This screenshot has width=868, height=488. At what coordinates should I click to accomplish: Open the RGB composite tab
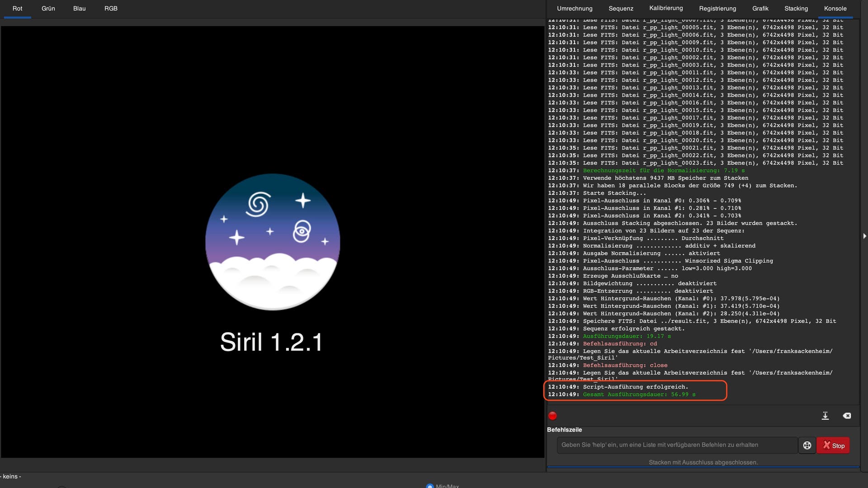click(x=111, y=9)
